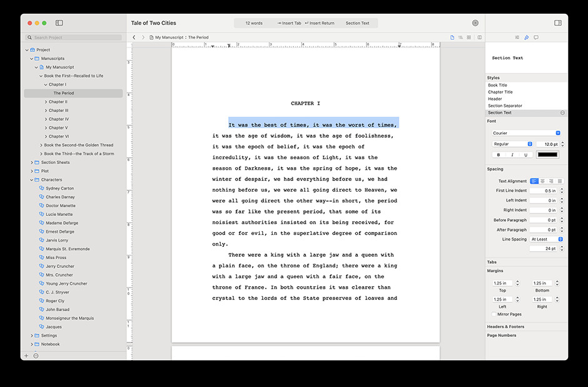This screenshot has height=387, width=588.
Task: Click the Jacques character icon
Action: coord(42,326)
